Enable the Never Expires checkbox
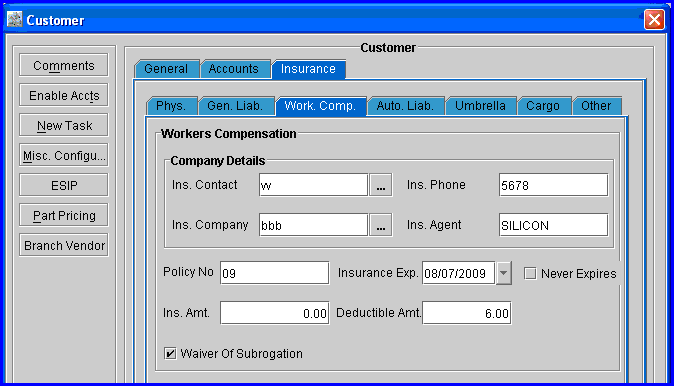The width and height of the screenshot is (674, 386). pos(530,273)
